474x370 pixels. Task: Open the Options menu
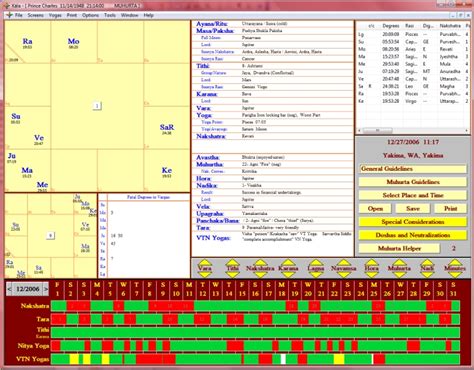[x=90, y=15]
